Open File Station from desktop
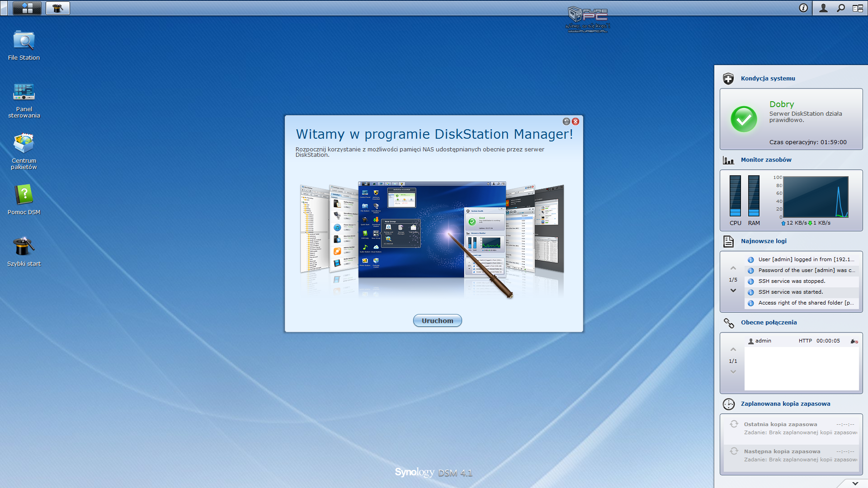The image size is (868, 488). click(24, 46)
